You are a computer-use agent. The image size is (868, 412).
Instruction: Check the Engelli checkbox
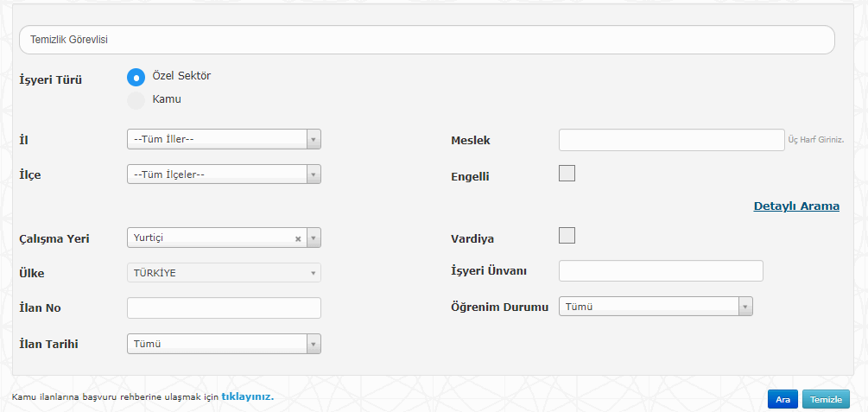[567, 173]
